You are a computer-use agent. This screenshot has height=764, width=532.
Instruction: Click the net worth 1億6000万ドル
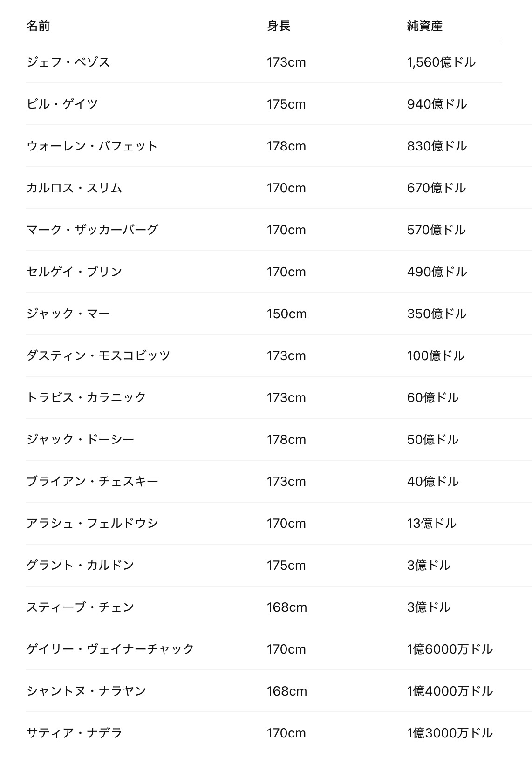pos(450,649)
